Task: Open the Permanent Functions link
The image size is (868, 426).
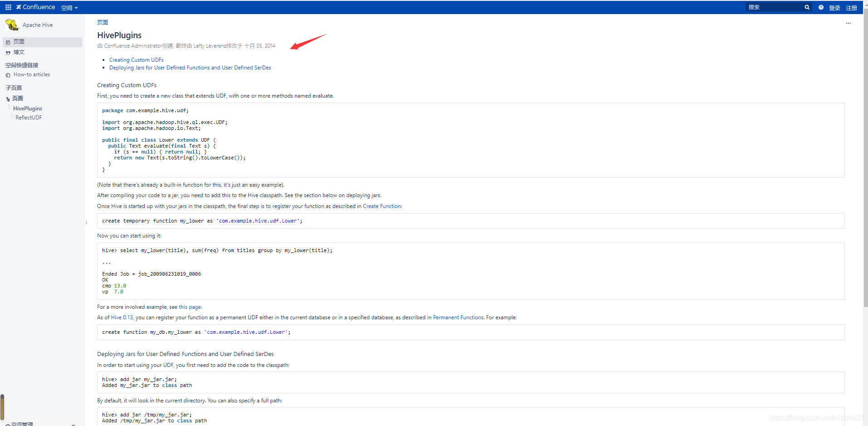Action: click(x=458, y=317)
